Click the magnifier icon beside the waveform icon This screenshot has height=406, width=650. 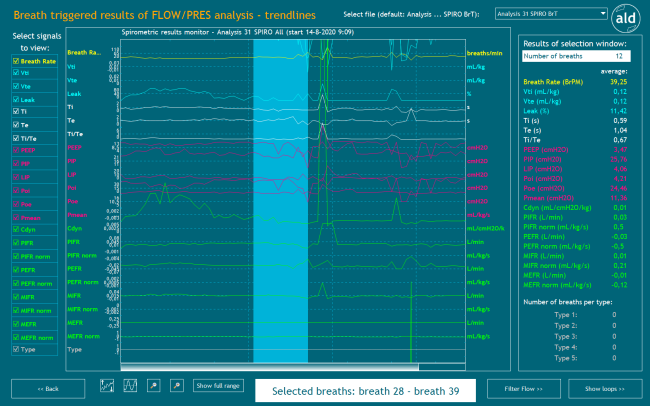(x=154, y=385)
